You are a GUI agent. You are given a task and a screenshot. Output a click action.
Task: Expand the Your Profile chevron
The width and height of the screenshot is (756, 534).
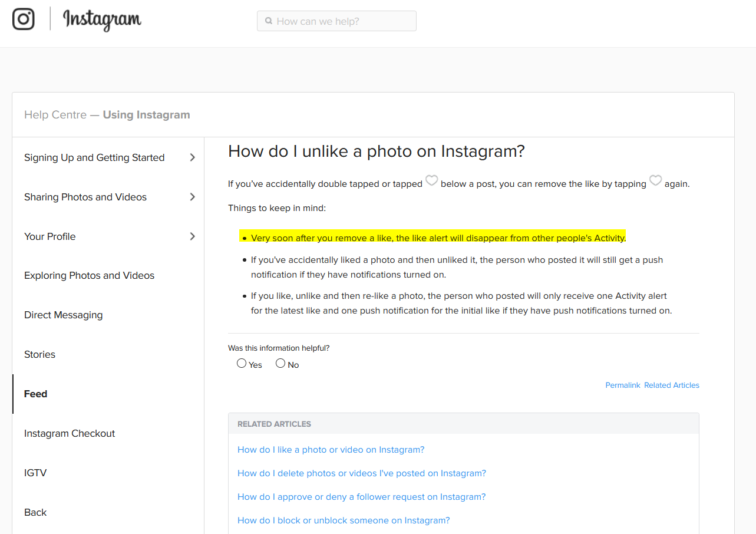tap(192, 236)
